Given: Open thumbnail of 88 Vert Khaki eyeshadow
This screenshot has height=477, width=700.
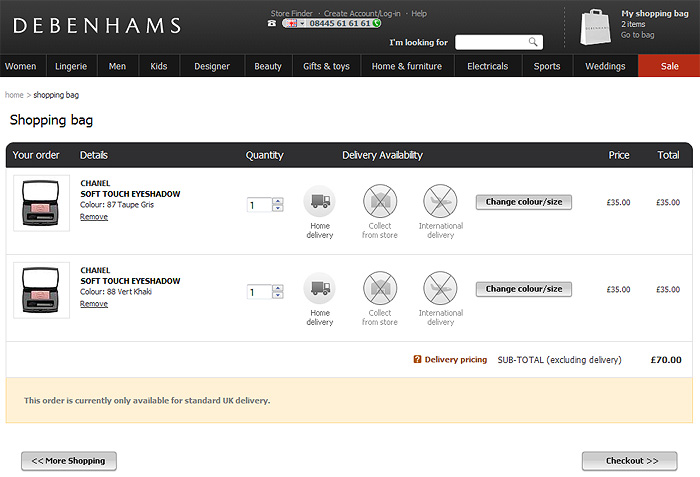Looking at the screenshot, I should point(41,290).
